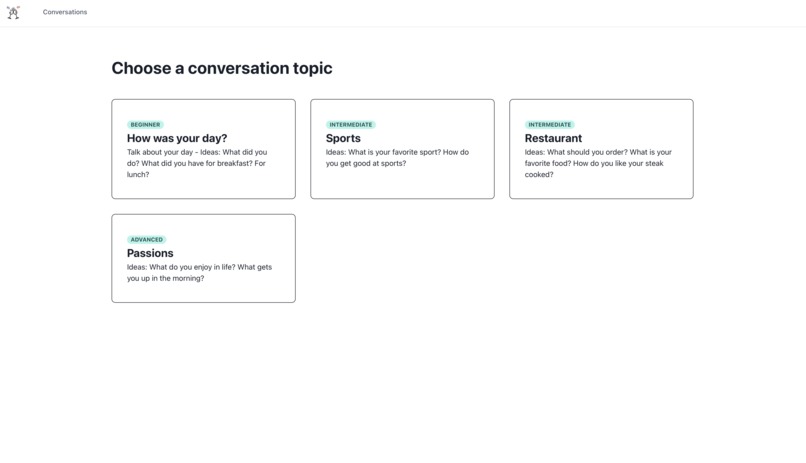806x463 pixels.
Task: Click empty bottom area of Passions card
Action: (x=204, y=293)
